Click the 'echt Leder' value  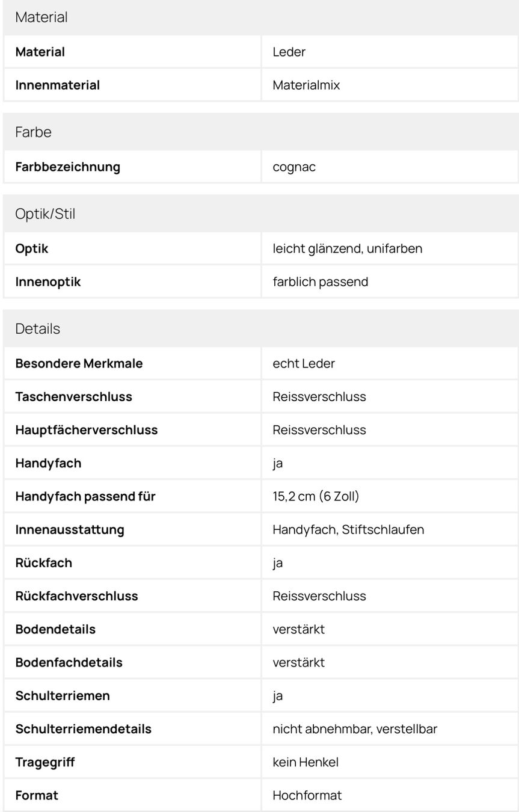click(x=304, y=363)
